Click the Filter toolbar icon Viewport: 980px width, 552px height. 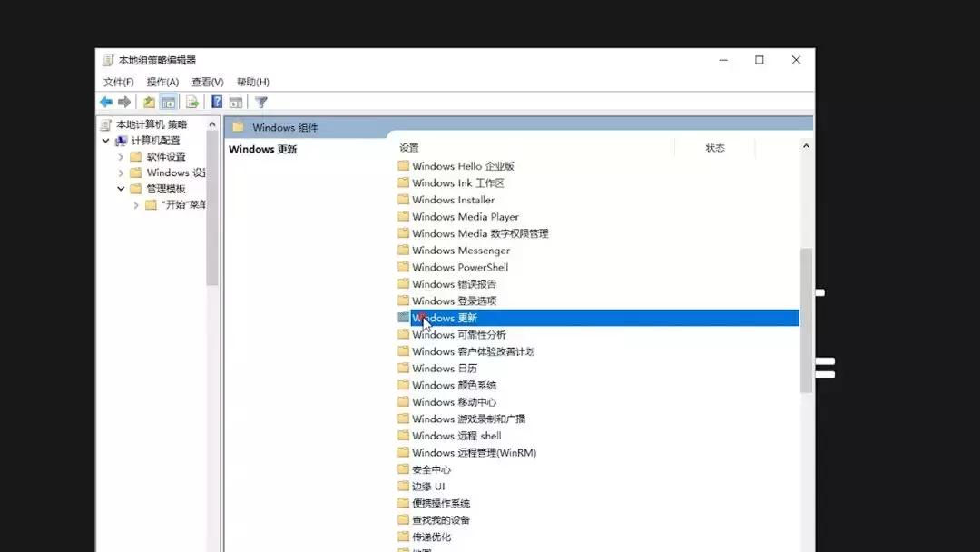(261, 102)
